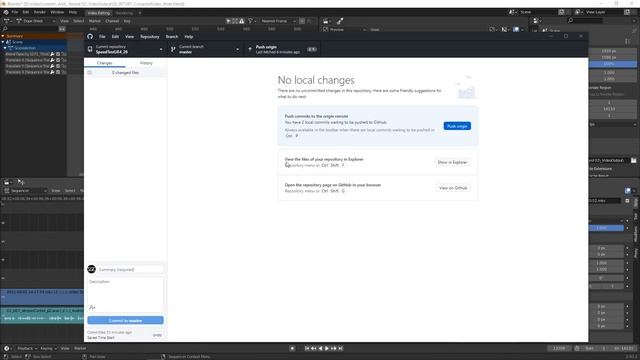
Task: Click Undo next to last commit
Action: click(157, 335)
